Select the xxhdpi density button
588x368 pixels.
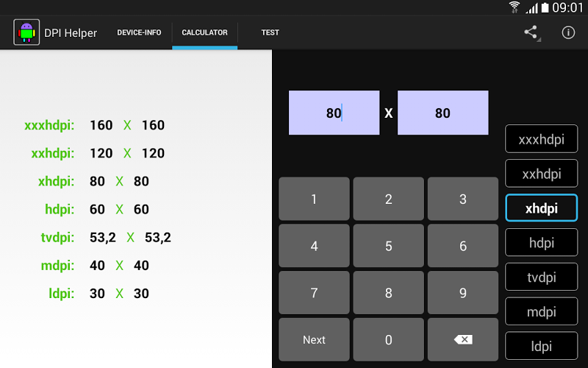(x=541, y=174)
